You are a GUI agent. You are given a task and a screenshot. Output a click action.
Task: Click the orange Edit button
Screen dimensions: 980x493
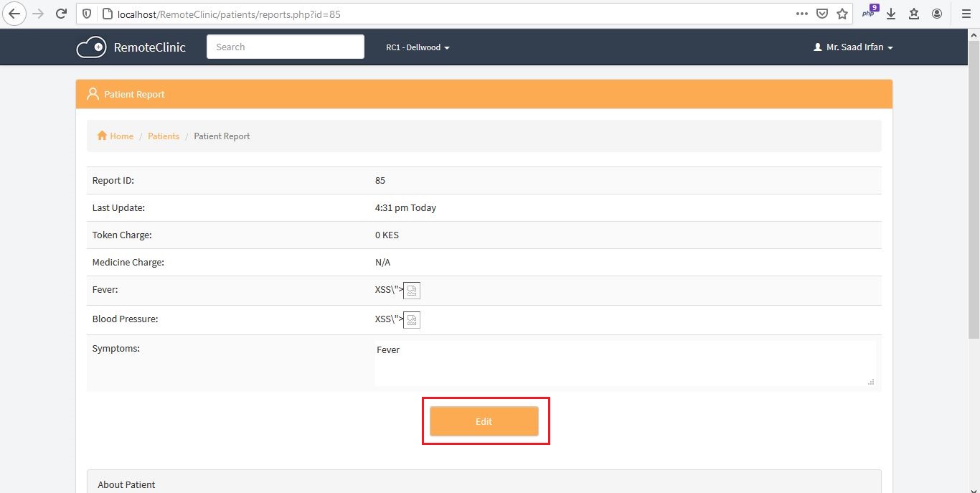484,421
